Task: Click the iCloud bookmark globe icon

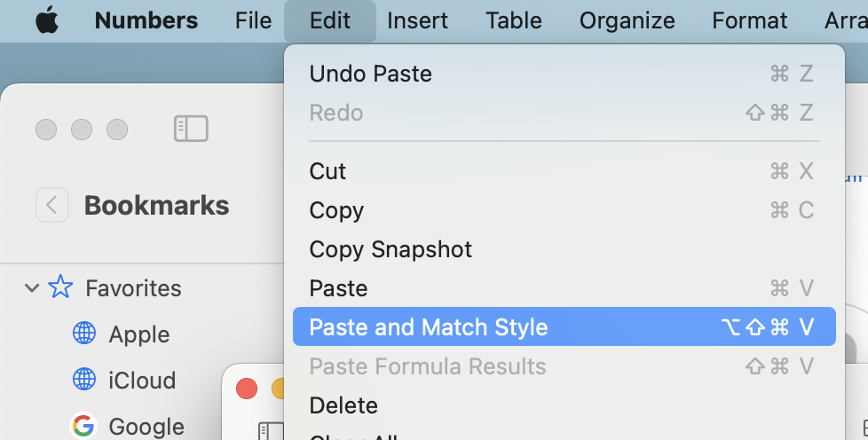Action: 84,380
